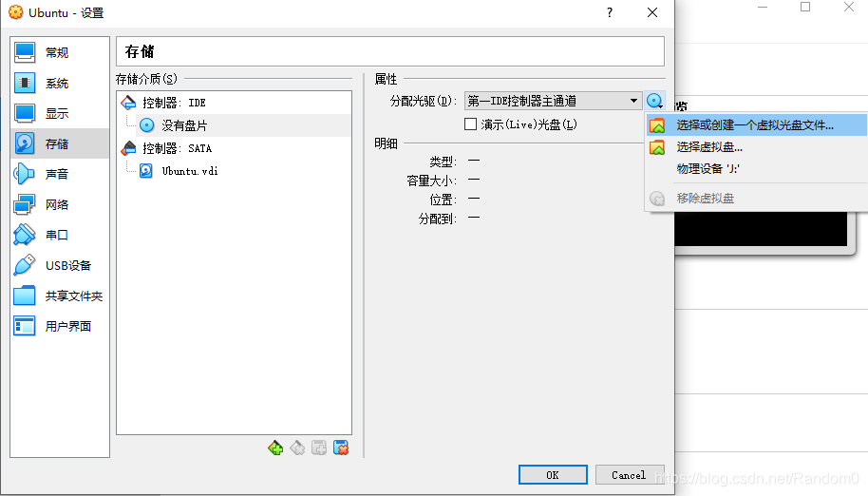The height and width of the screenshot is (496, 868).
Task: Open the 常规 (General) settings section
Action: pos(59,52)
